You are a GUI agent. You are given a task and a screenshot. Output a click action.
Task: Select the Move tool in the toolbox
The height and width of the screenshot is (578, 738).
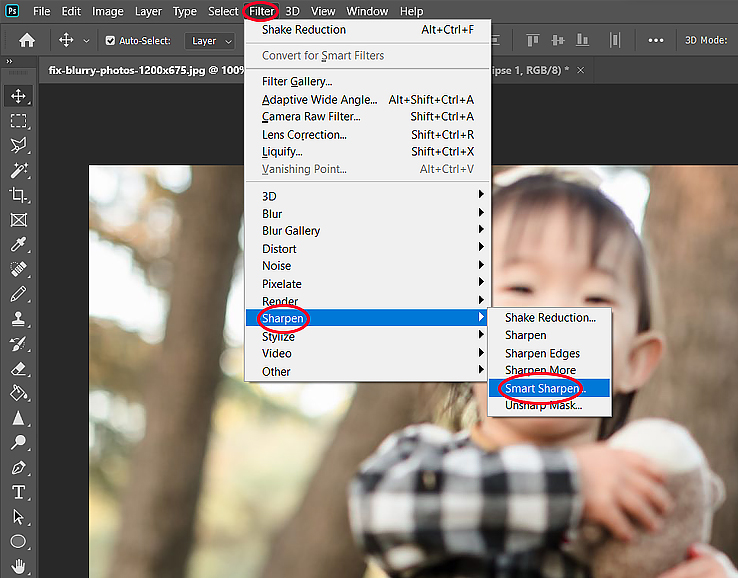click(18, 96)
